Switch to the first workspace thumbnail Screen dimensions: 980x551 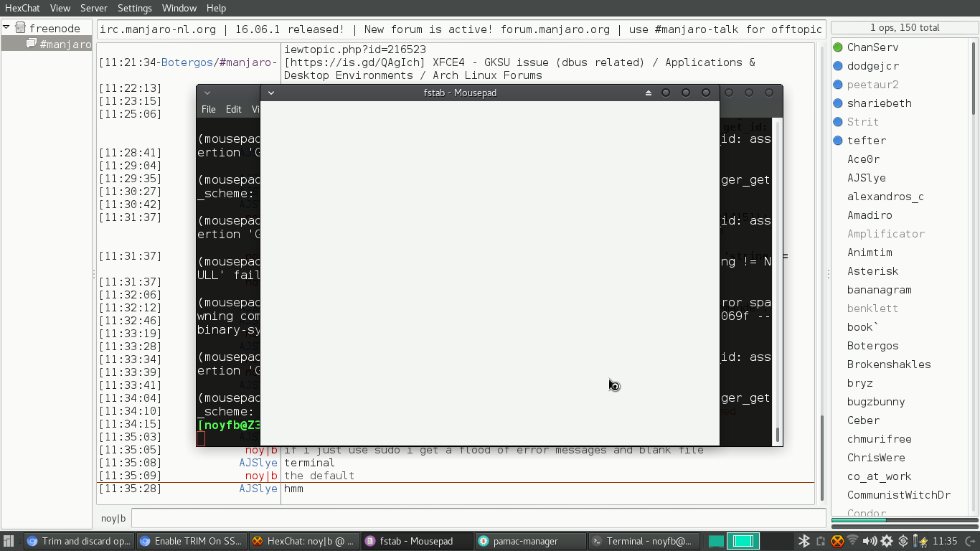tap(716, 542)
